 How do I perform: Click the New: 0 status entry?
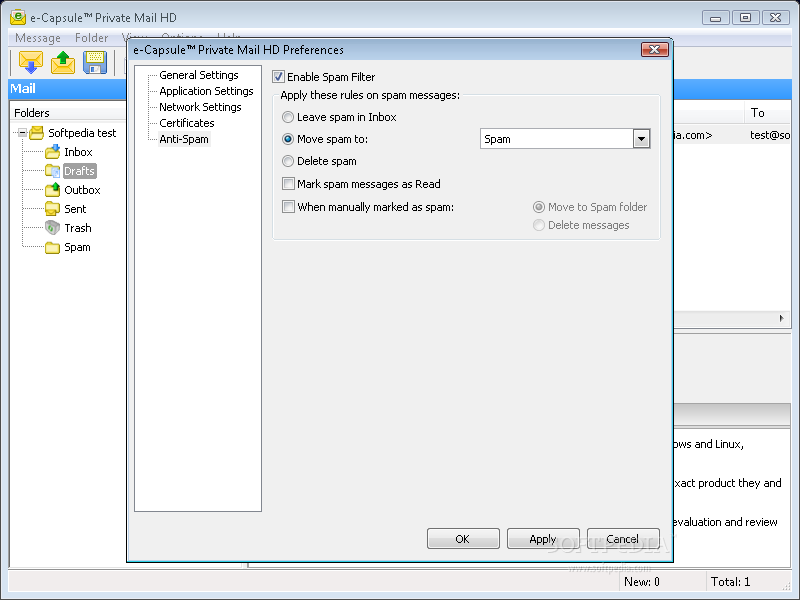(x=642, y=582)
